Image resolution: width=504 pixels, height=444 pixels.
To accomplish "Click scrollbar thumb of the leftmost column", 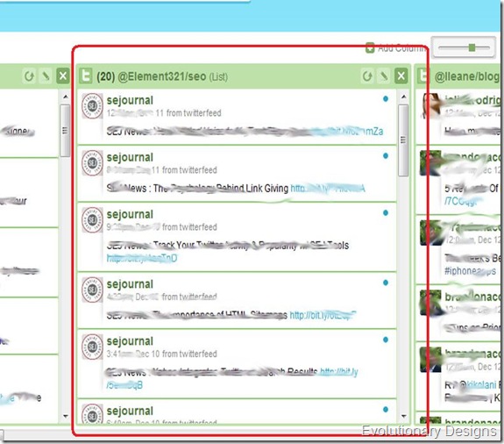I will click(x=65, y=130).
